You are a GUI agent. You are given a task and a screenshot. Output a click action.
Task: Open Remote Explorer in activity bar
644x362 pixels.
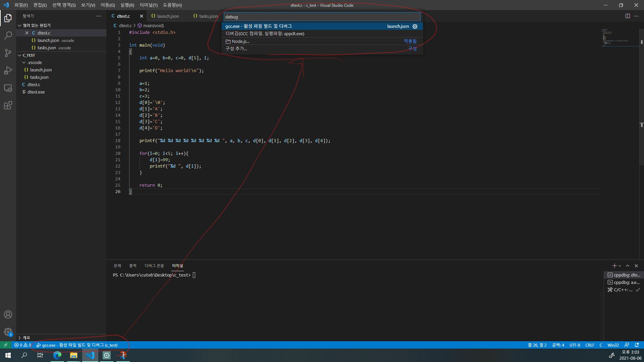pos(8,88)
